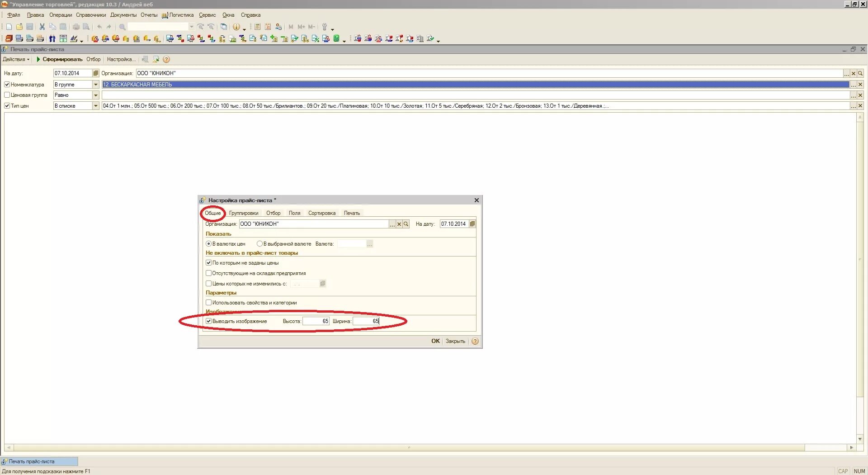This screenshot has width=868, height=475.
Task: Switch to the Группировки tab
Action: [x=244, y=213]
